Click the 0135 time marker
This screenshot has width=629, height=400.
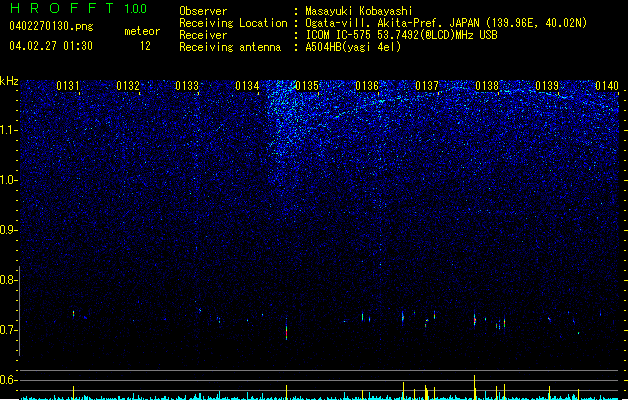(x=307, y=86)
